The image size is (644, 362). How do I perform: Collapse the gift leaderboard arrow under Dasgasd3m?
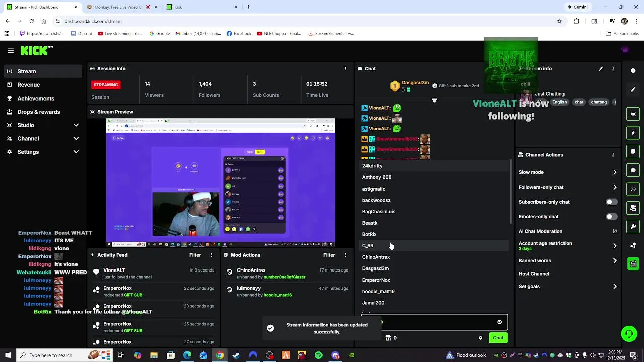point(434,100)
